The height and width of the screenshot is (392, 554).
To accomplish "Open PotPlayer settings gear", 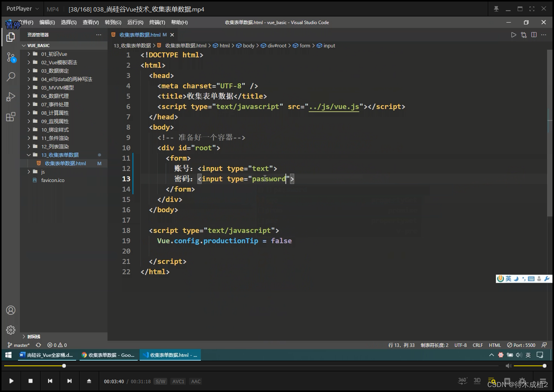I will [522, 381].
